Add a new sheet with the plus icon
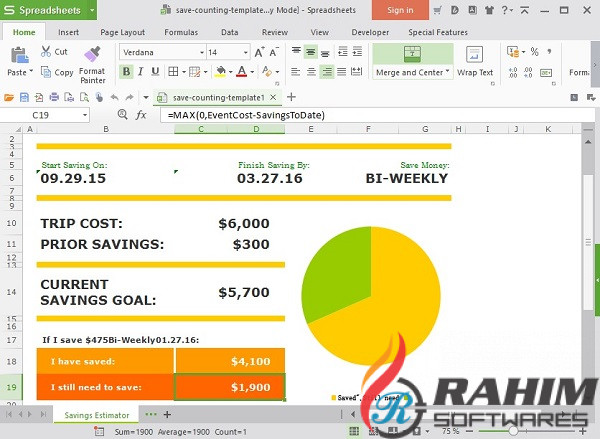The height and width of the screenshot is (439, 600). tap(167, 414)
